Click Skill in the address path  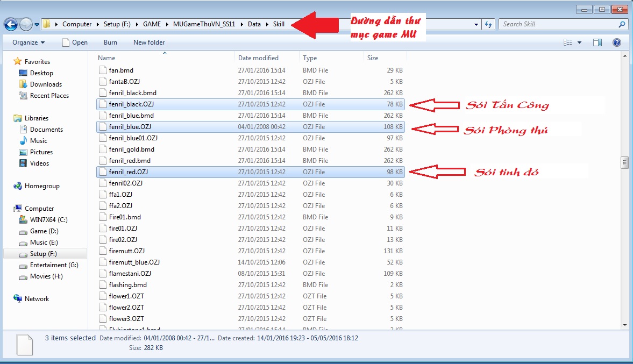(279, 24)
